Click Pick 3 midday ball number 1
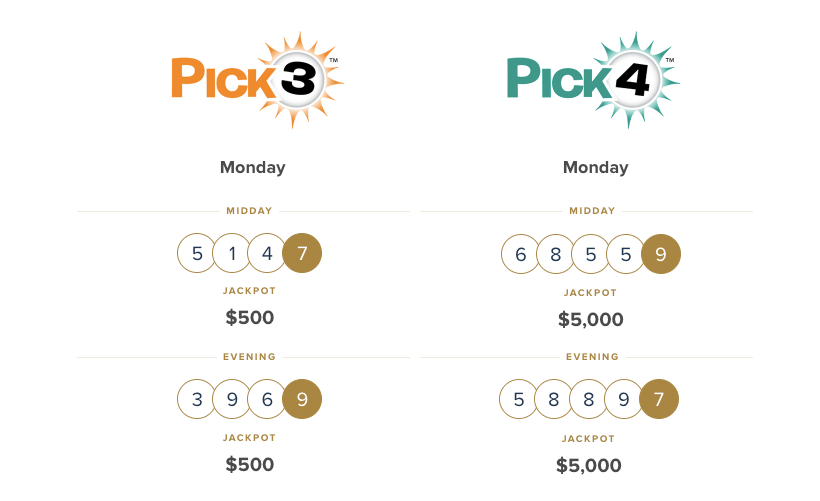 (x=232, y=253)
